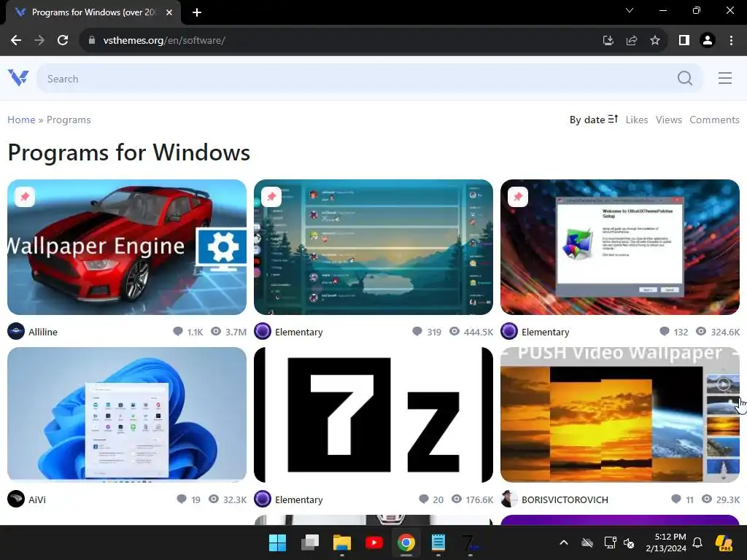Open AiVi author link
747x560 pixels.
(x=36, y=499)
